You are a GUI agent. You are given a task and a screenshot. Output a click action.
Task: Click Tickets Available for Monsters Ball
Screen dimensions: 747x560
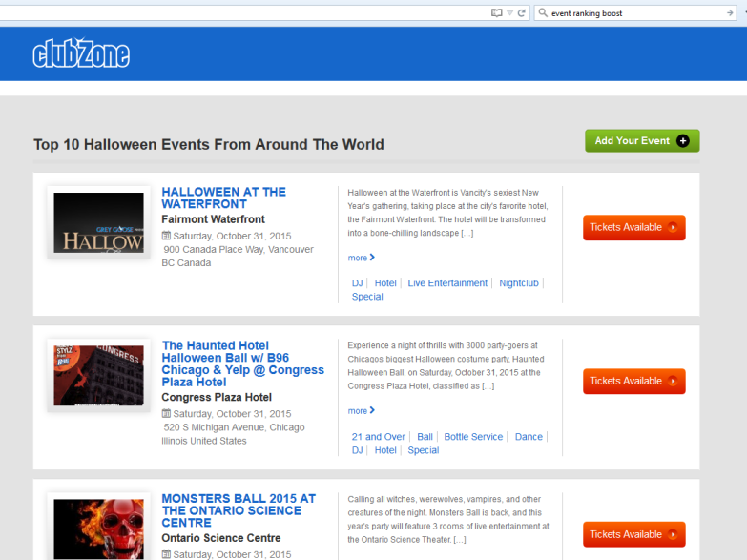pyautogui.click(x=634, y=534)
